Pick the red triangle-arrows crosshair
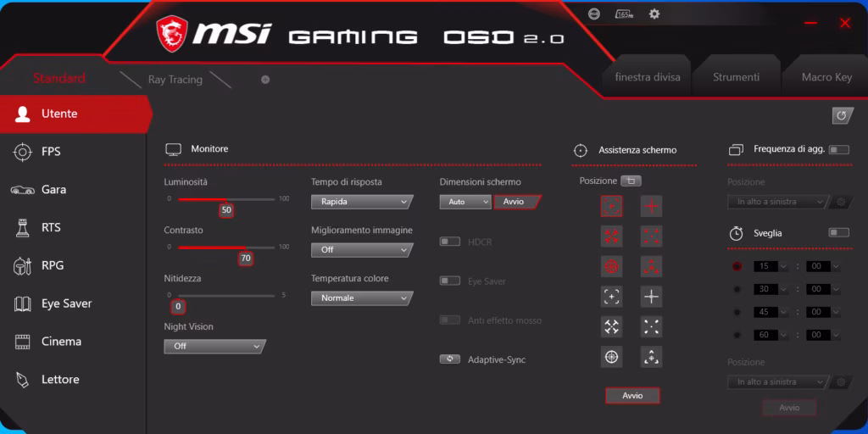The image size is (868, 434). pyautogui.click(x=652, y=266)
